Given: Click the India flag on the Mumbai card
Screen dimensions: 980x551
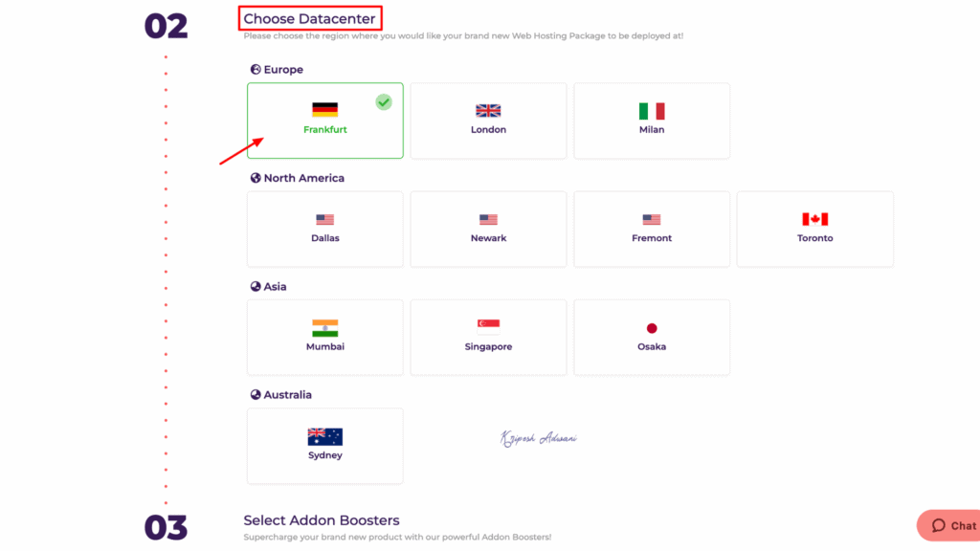Looking at the screenshot, I should 324,326.
